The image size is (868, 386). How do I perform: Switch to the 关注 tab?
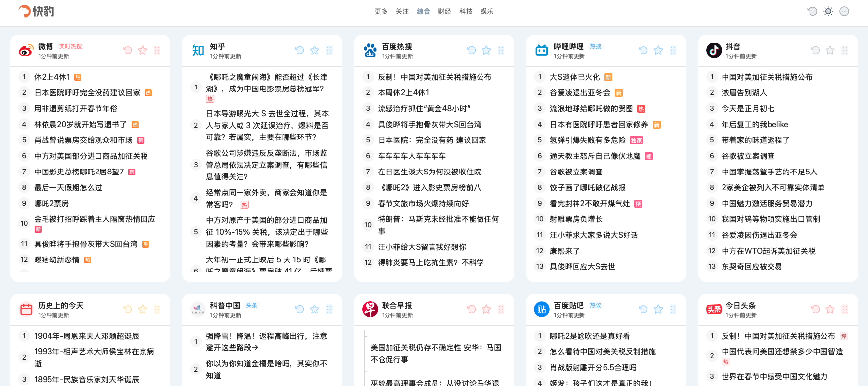pos(402,11)
